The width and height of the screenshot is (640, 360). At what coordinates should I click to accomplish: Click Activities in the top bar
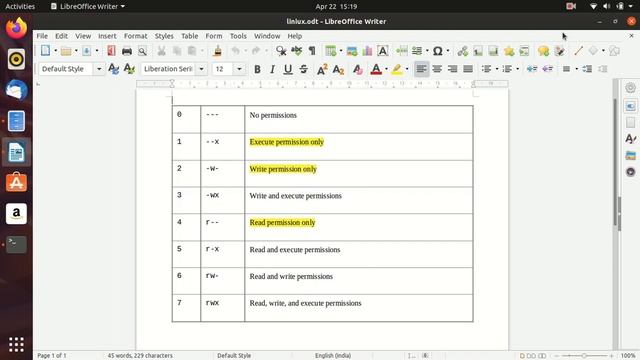pyautogui.click(x=20, y=7)
